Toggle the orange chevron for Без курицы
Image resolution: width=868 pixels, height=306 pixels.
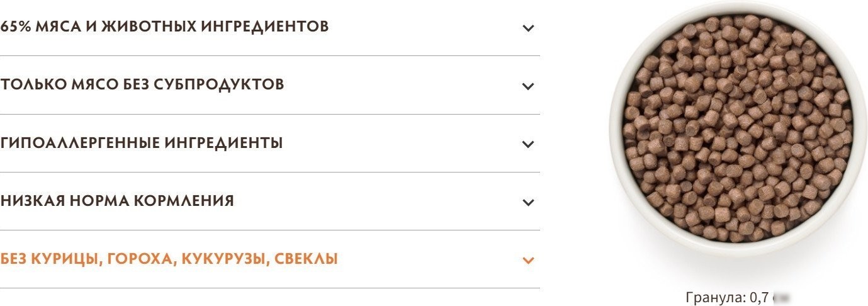point(528,260)
